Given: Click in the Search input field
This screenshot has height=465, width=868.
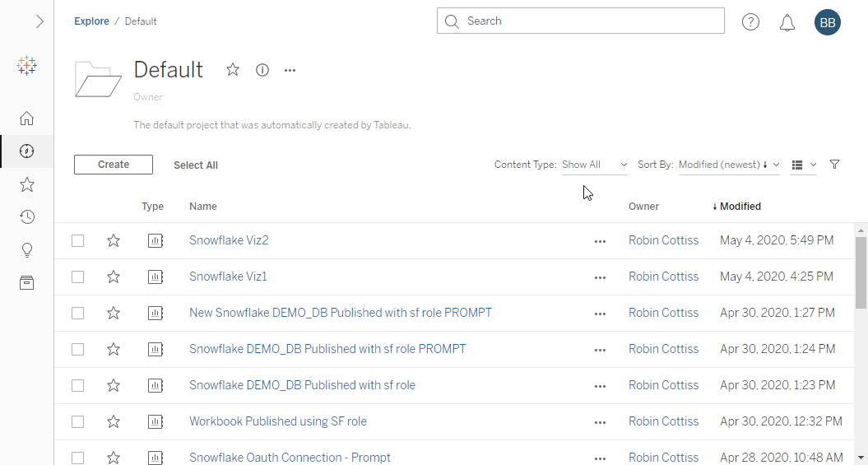Looking at the screenshot, I should point(580,21).
